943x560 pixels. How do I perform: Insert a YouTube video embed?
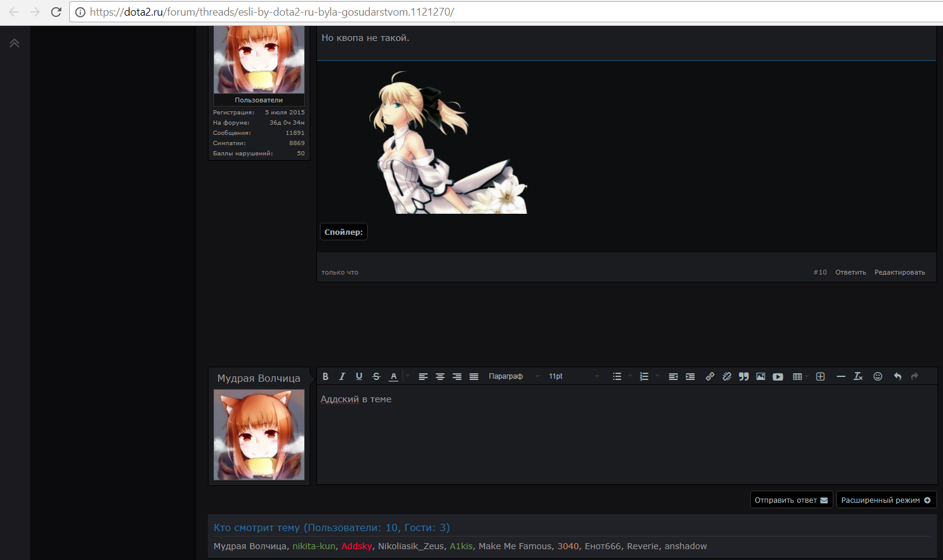[777, 376]
